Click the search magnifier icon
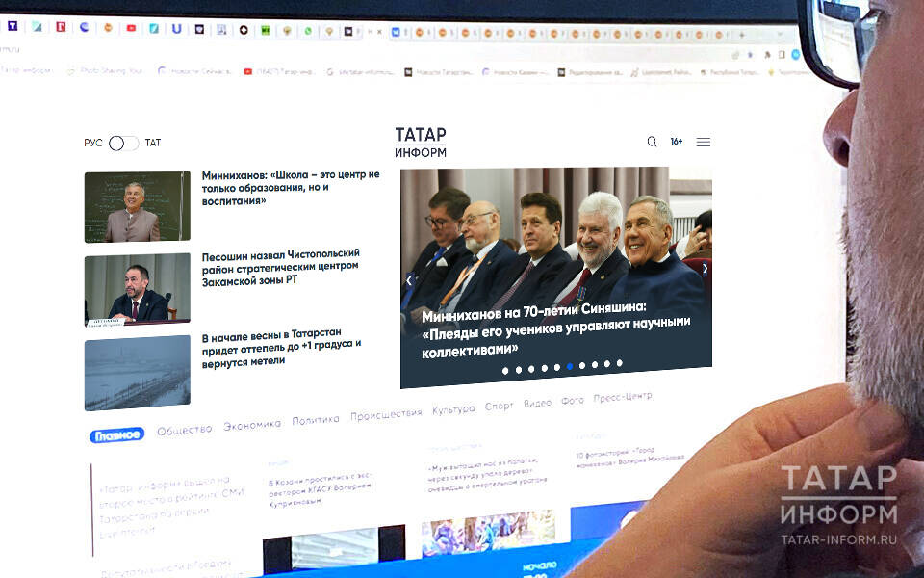This screenshot has width=924, height=578. tap(652, 142)
